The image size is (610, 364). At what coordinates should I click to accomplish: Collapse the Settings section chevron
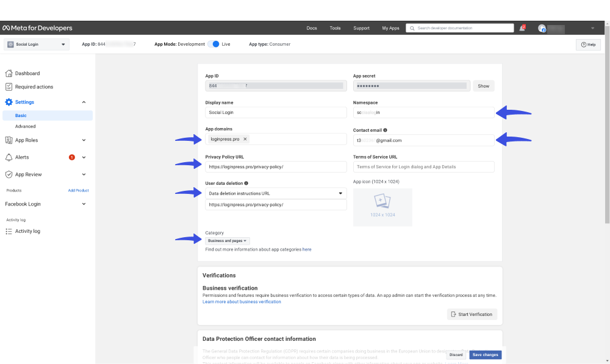pos(84,102)
